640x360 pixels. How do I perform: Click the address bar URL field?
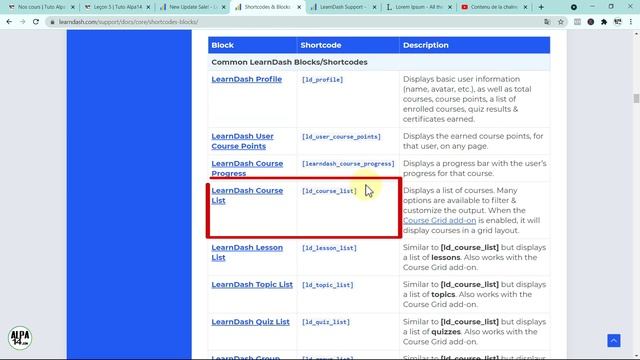coord(294,22)
